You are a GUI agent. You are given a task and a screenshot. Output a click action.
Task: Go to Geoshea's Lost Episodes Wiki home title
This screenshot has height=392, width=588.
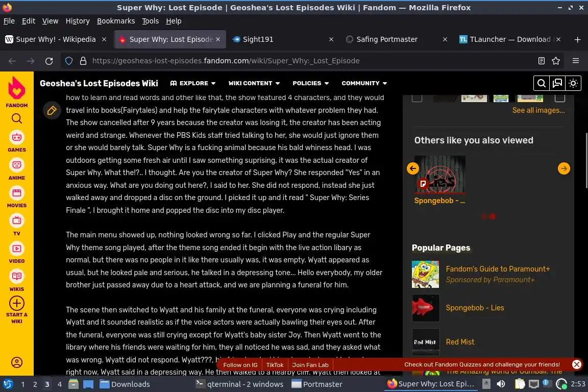pyautogui.click(x=99, y=83)
